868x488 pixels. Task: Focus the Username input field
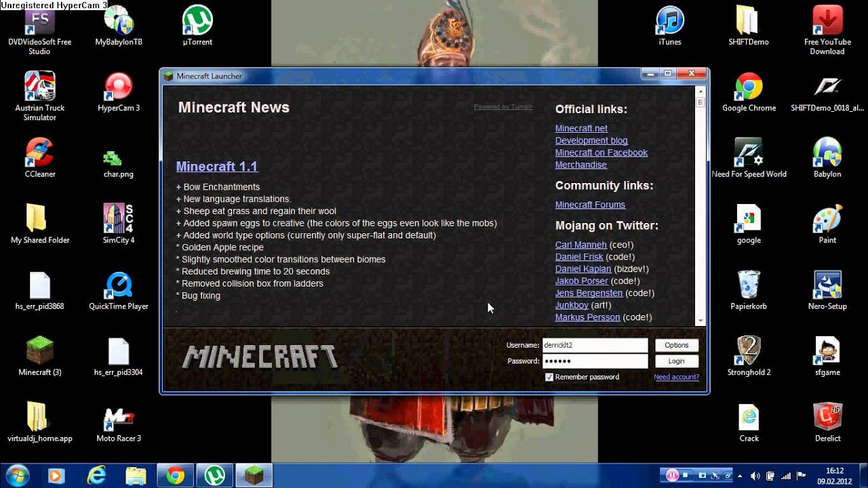[x=595, y=345]
